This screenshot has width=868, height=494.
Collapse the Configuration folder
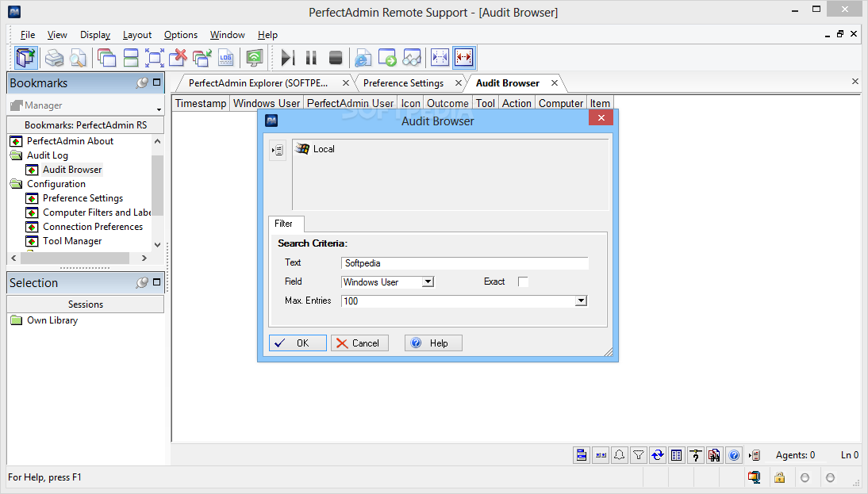click(16, 184)
